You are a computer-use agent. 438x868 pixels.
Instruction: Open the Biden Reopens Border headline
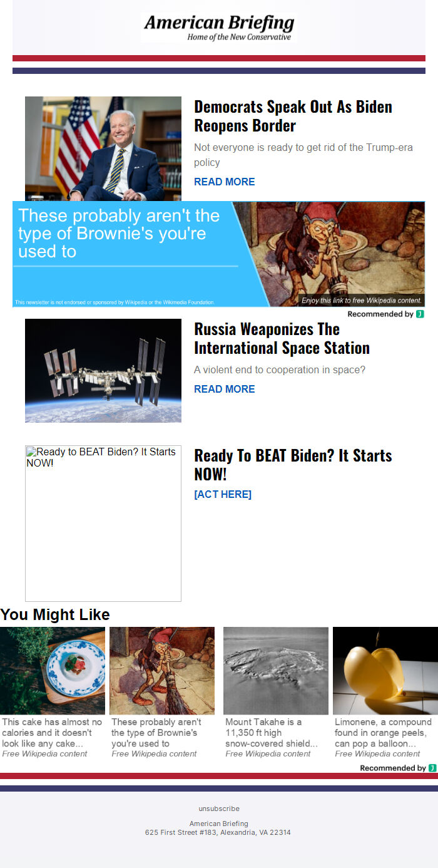tap(293, 116)
